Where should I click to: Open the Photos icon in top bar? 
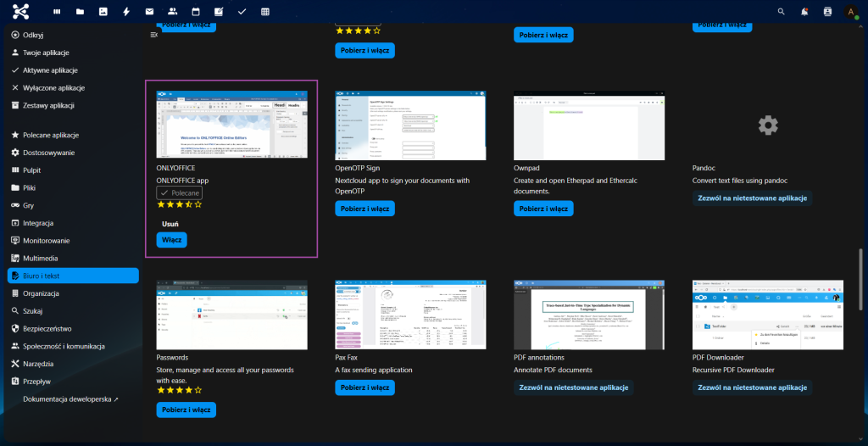pyautogui.click(x=103, y=12)
